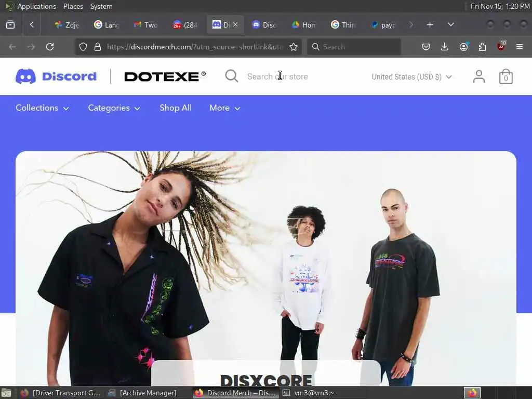Switch to the Thin Google tab
Viewport: 532px width, 399px height.
click(344, 25)
